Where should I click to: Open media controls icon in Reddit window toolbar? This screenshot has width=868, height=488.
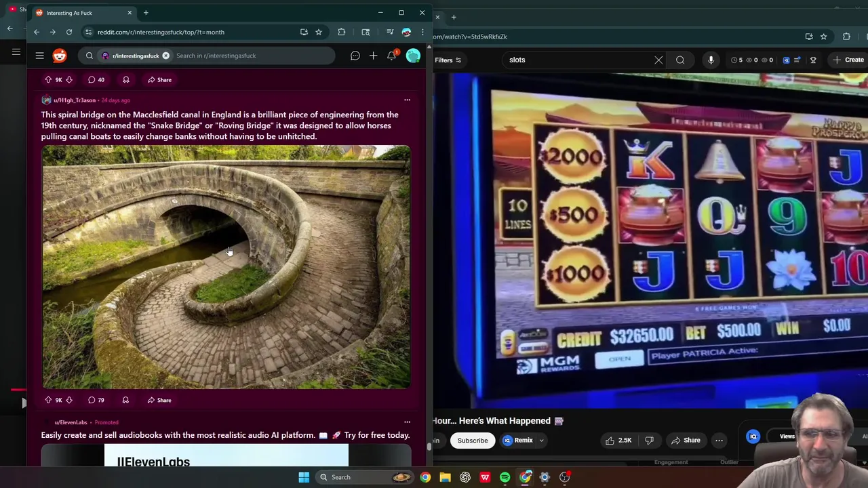pos(390,32)
